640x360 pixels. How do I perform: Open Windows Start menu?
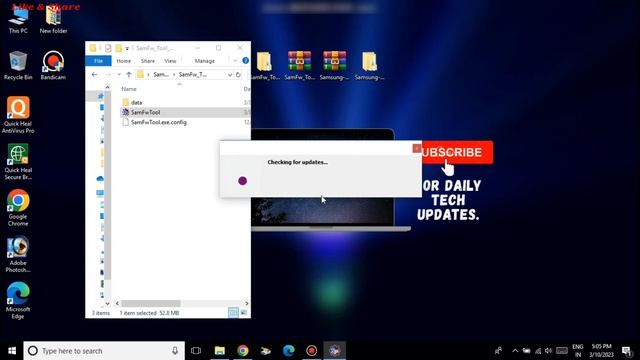click(x=12, y=351)
